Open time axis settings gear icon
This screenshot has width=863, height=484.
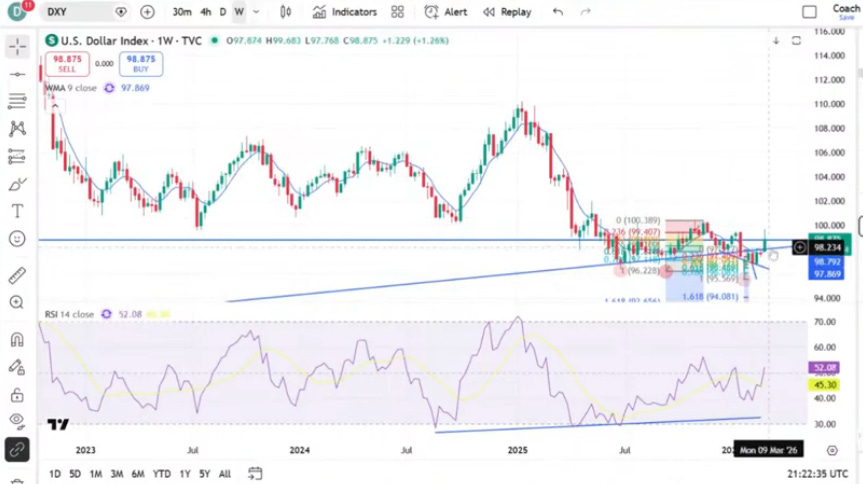pyautogui.click(x=832, y=450)
